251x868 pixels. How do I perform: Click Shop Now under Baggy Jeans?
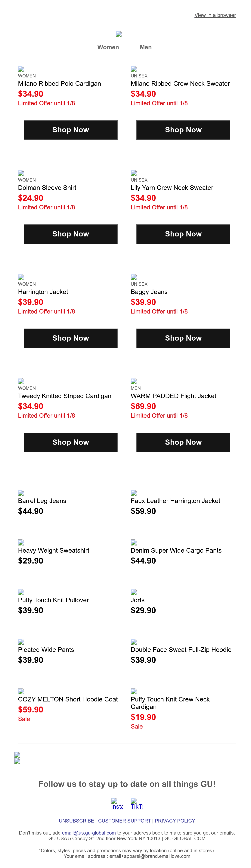pyautogui.click(x=183, y=338)
